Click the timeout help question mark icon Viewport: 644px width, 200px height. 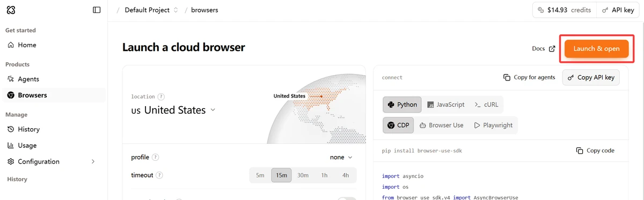159,175
